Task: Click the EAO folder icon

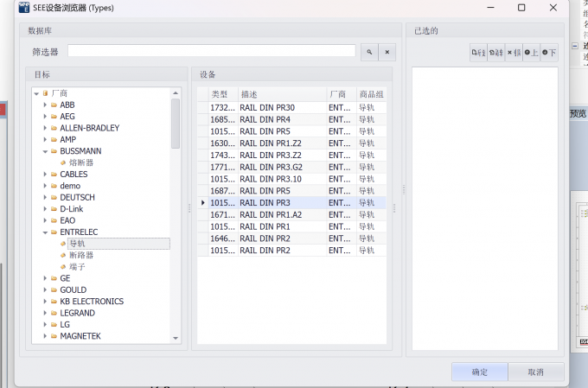Action: pos(54,220)
